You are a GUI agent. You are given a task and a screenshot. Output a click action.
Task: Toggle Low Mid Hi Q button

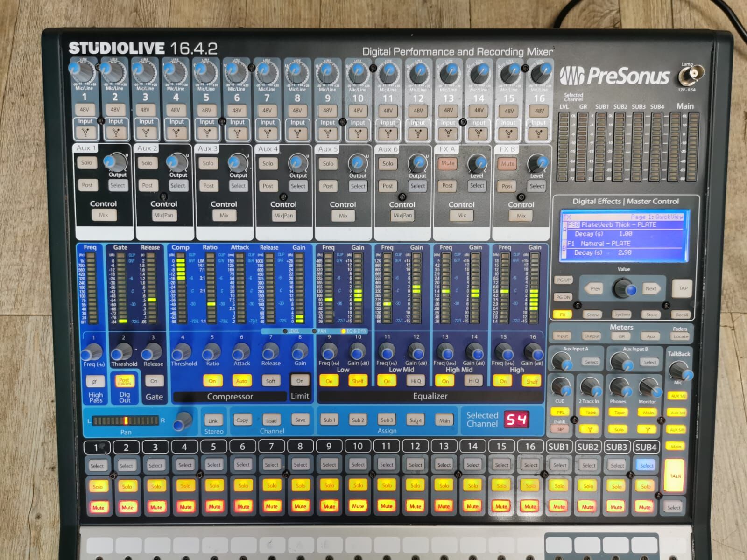tap(416, 381)
